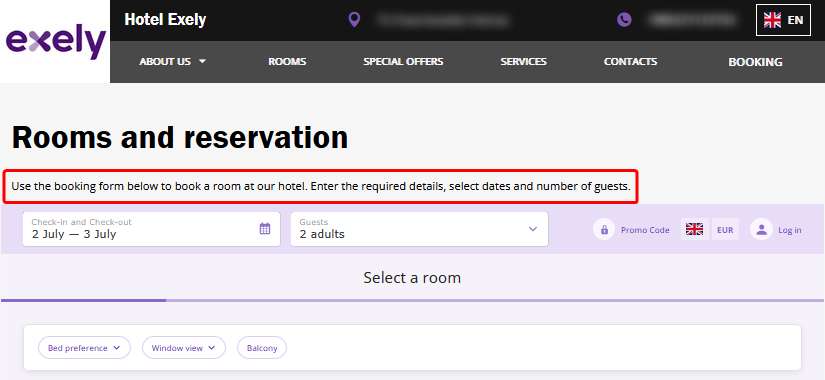The height and width of the screenshot is (380, 825).
Task: Click the Log in user avatar icon
Action: [x=761, y=229]
